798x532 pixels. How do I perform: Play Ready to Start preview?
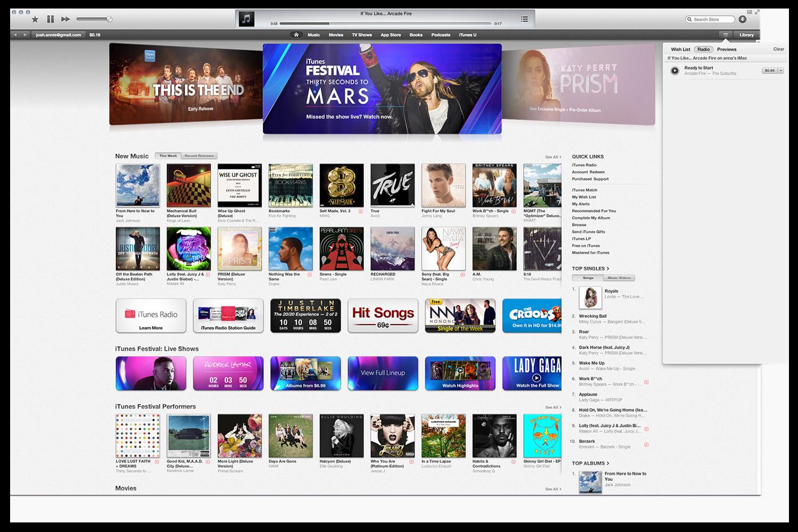(675, 70)
